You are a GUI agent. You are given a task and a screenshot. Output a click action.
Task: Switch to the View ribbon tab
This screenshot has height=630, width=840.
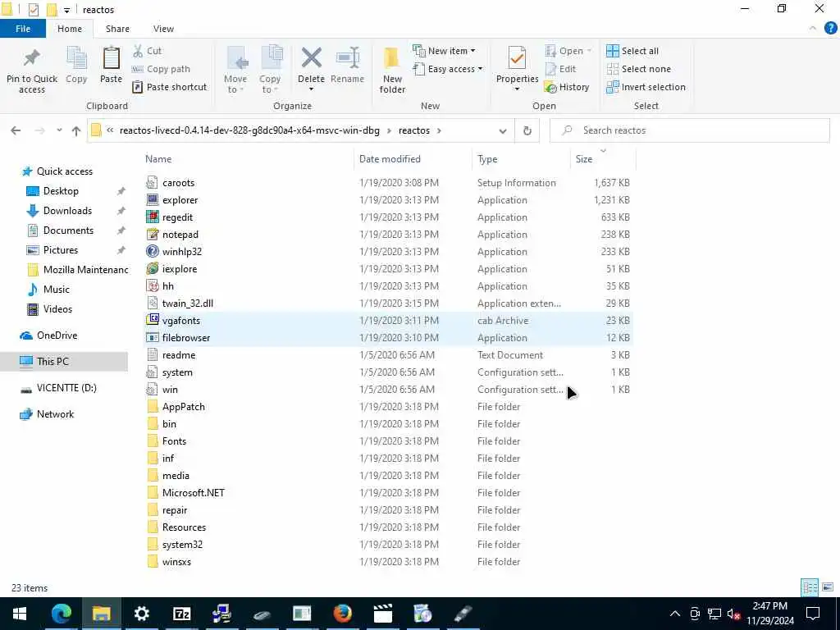(163, 29)
